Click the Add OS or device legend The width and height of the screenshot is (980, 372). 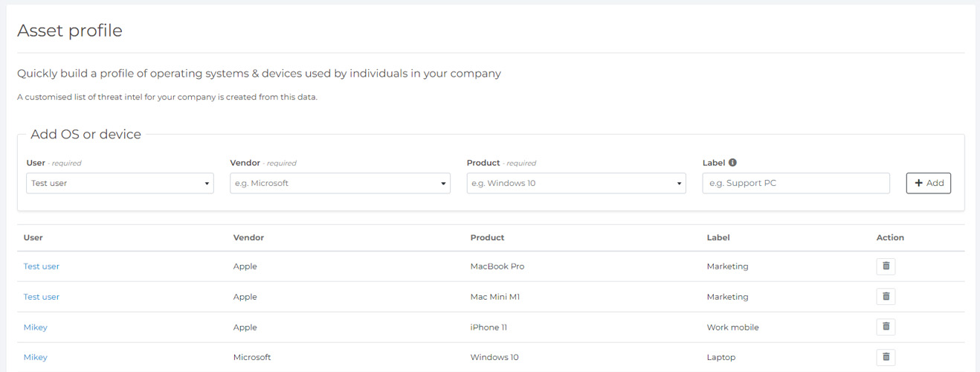click(86, 135)
